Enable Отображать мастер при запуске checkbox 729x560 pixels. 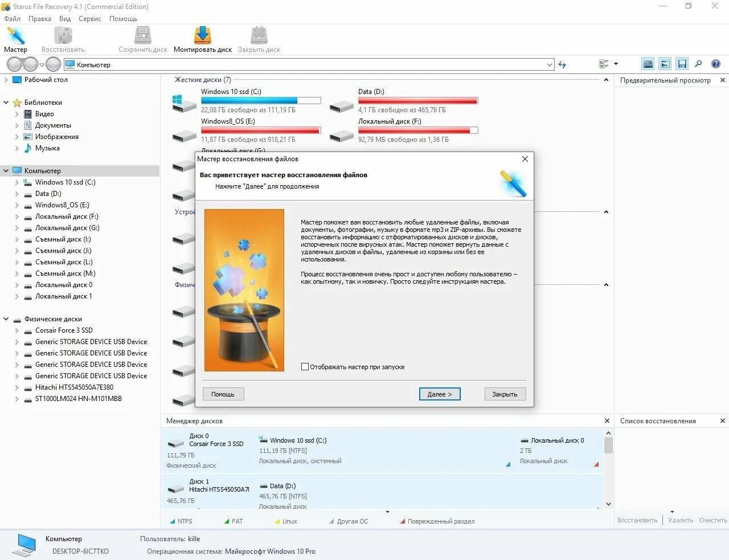(x=305, y=367)
